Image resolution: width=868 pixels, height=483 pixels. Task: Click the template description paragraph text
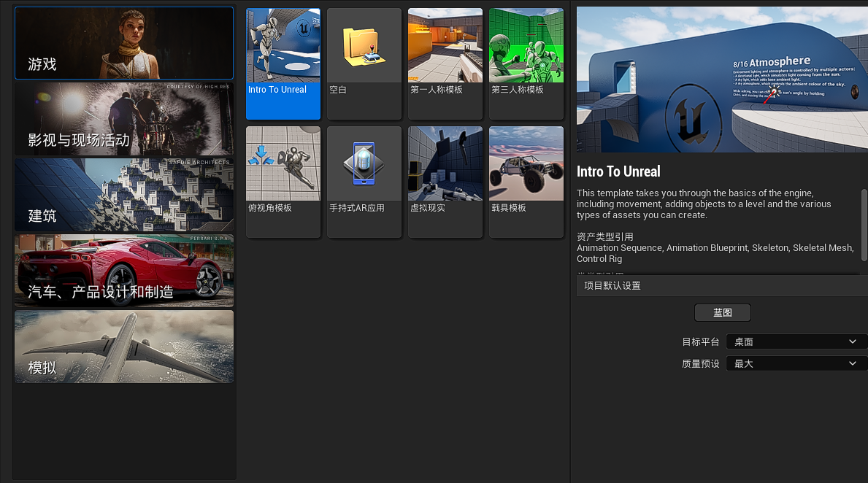(x=704, y=204)
